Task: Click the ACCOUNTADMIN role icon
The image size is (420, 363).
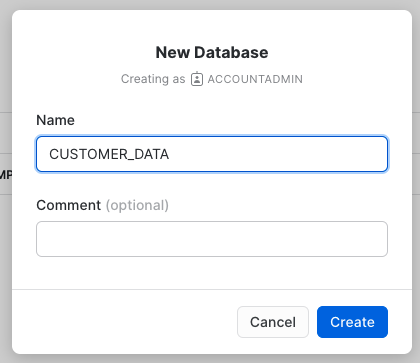Action: click(197, 79)
